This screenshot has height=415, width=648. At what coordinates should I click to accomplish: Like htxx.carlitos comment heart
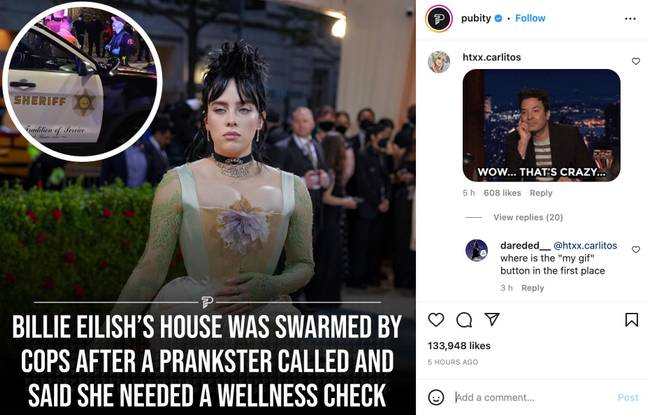coord(636,61)
